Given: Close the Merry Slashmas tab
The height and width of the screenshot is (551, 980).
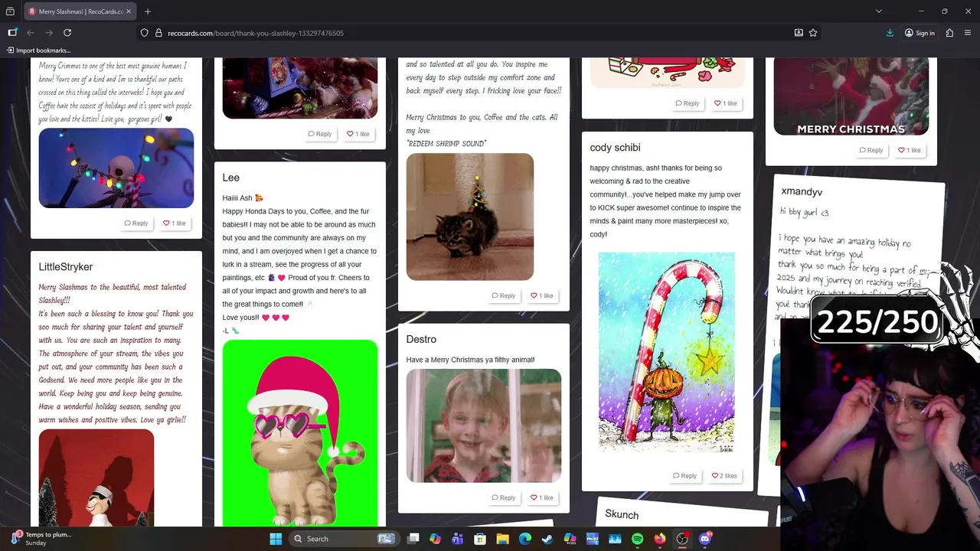Looking at the screenshot, I should [x=129, y=11].
